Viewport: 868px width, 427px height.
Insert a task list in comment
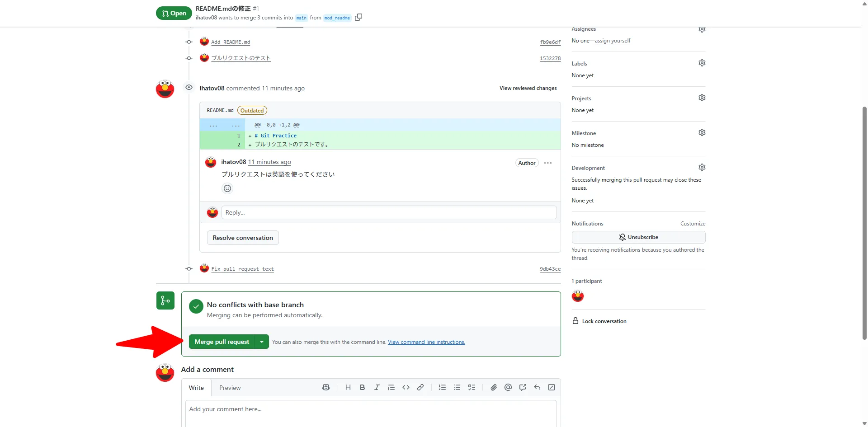(x=472, y=387)
